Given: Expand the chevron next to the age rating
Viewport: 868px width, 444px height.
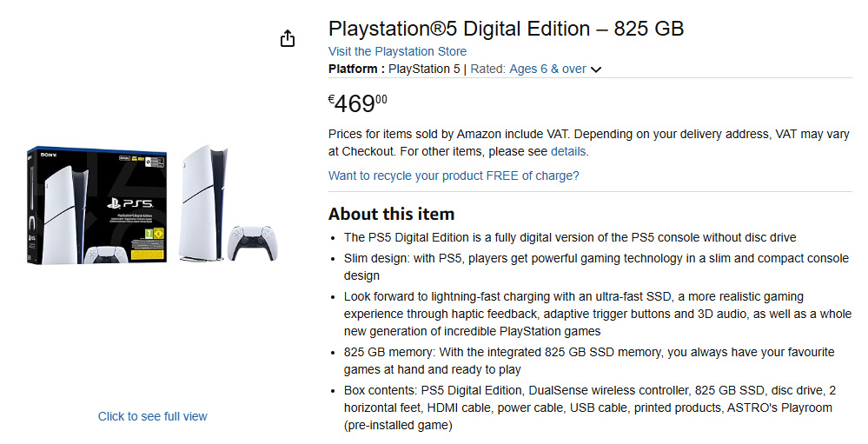Looking at the screenshot, I should tap(596, 70).
